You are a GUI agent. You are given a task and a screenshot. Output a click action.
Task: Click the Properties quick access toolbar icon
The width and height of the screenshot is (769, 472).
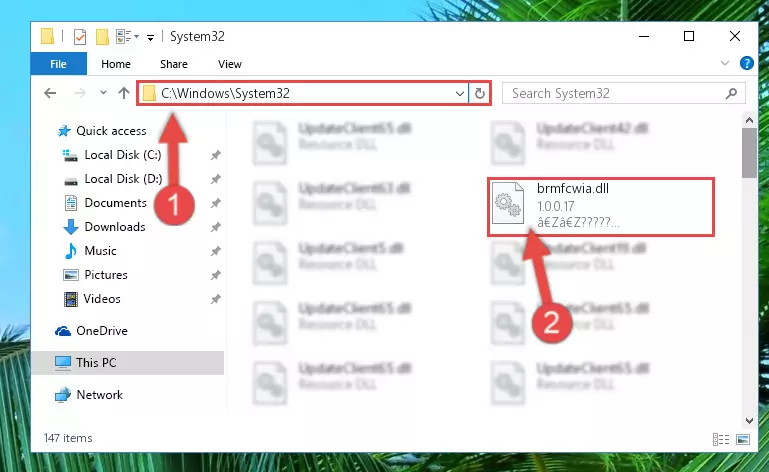click(x=79, y=37)
